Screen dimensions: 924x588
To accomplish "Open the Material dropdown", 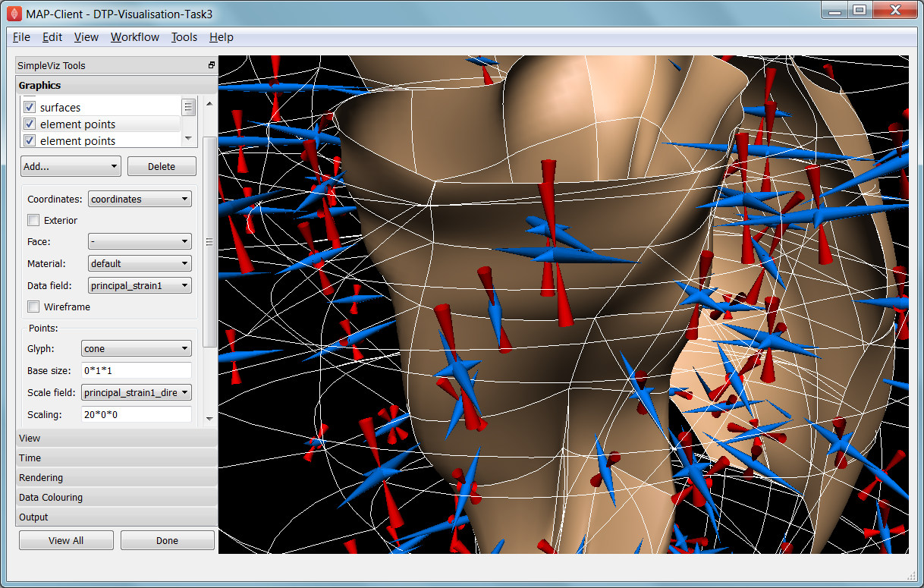I will pos(140,263).
